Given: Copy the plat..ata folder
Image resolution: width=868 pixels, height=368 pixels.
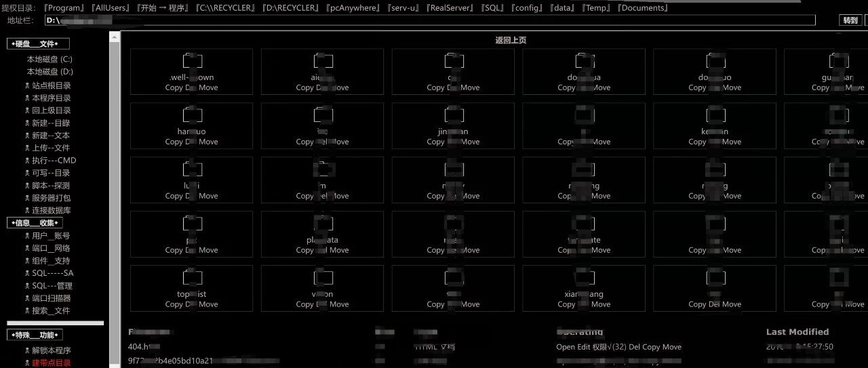Looking at the screenshot, I should (305, 250).
